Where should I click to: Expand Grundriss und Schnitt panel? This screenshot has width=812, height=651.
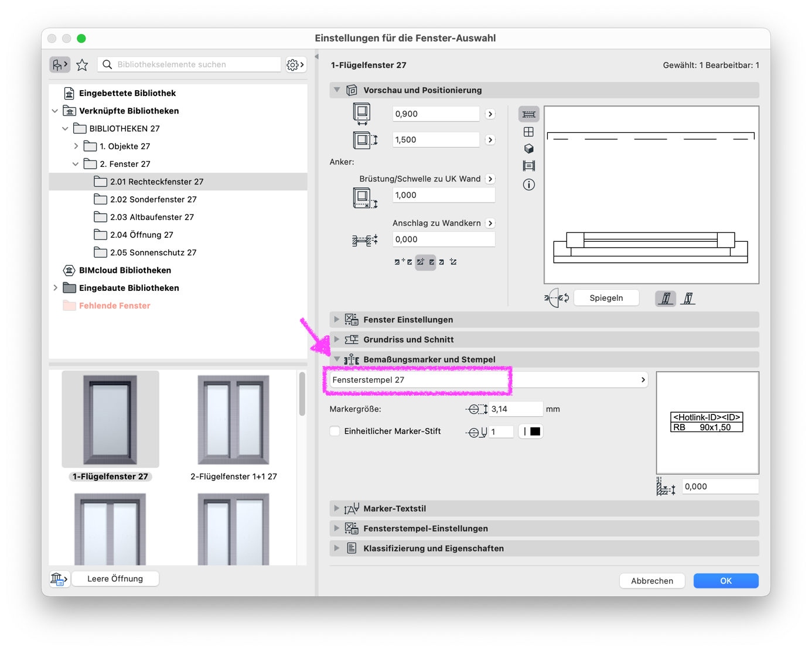tap(337, 340)
